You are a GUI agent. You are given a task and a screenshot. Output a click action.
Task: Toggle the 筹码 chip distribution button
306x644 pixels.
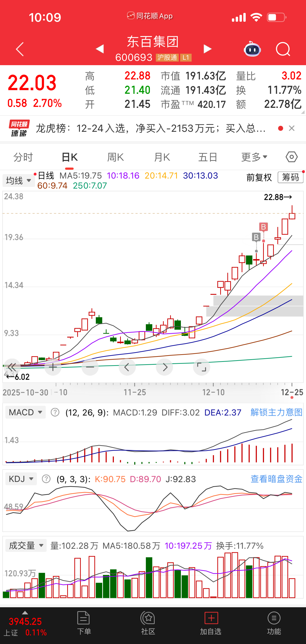point(291,178)
